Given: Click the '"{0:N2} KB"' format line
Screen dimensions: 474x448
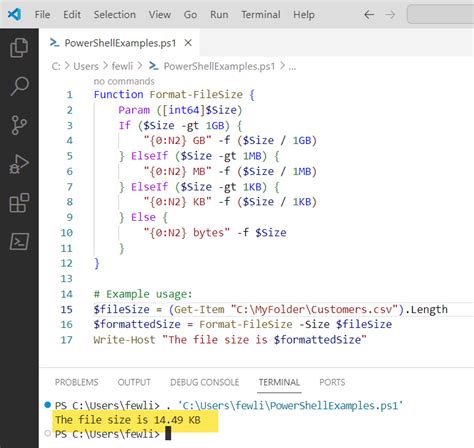Looking at the screenshot, I should click(230, 202).
